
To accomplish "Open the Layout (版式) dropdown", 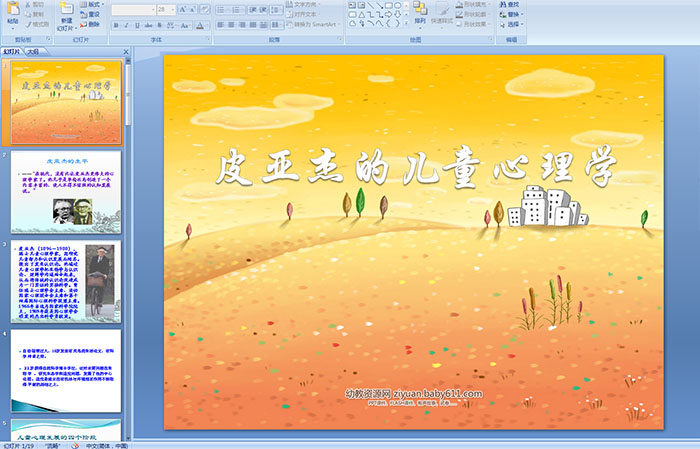I will point(92,4).
